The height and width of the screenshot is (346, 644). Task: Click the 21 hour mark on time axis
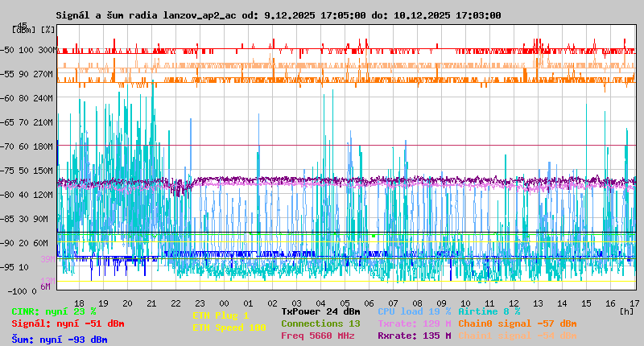152,303
